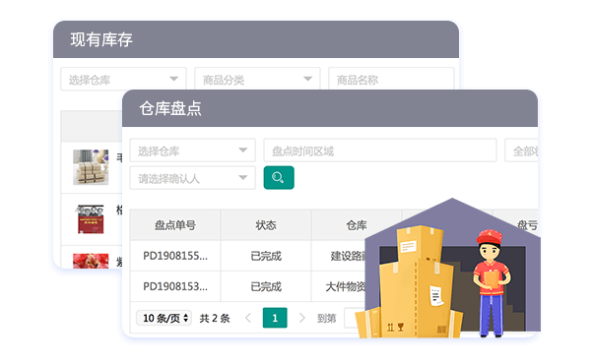Sort by 盘点单号 column header
Viewport: 591px width, 364px height.
[175, 225]
